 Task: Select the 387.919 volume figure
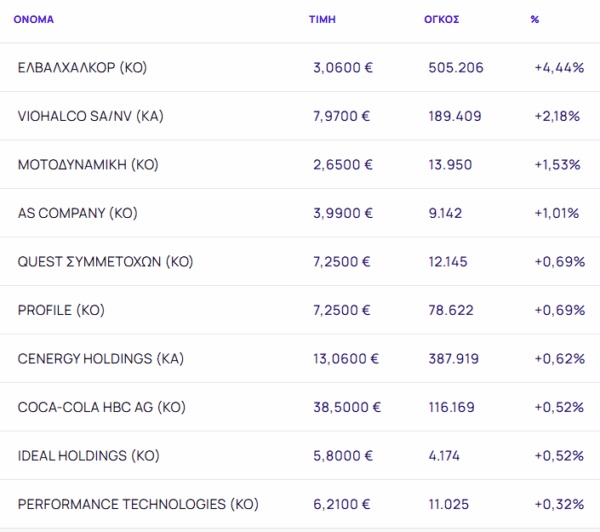[x=455, y=359]
